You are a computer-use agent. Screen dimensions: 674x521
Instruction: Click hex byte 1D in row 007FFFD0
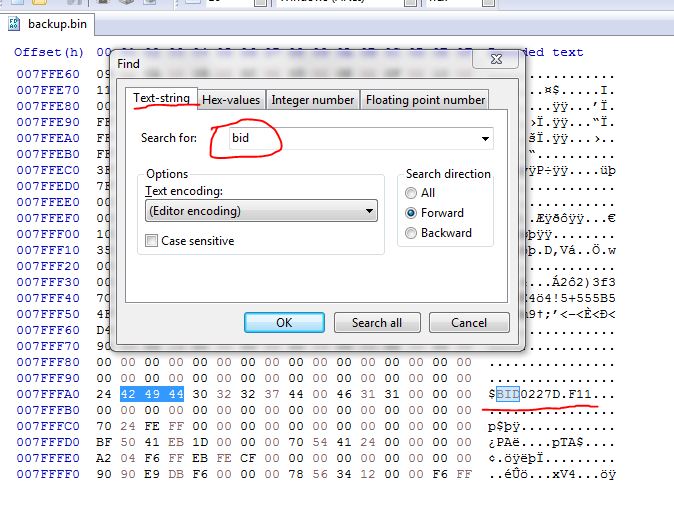coord(200,442)
